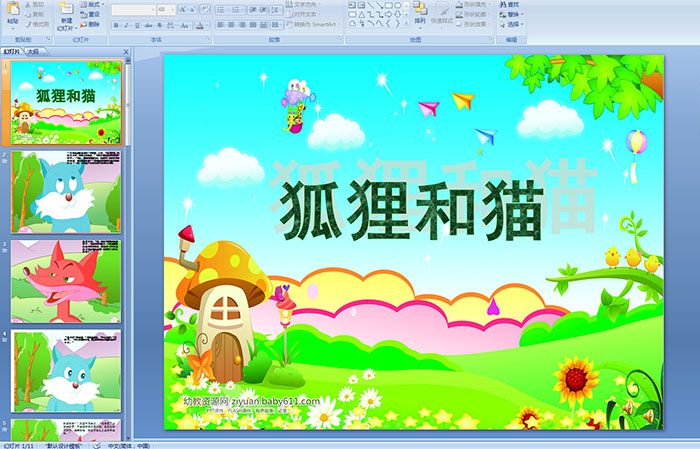Screen dimensions: 700x449
Task: Switch to the Outline (大纲) tab
Action: pyautogui.click(x=34, y=52)
